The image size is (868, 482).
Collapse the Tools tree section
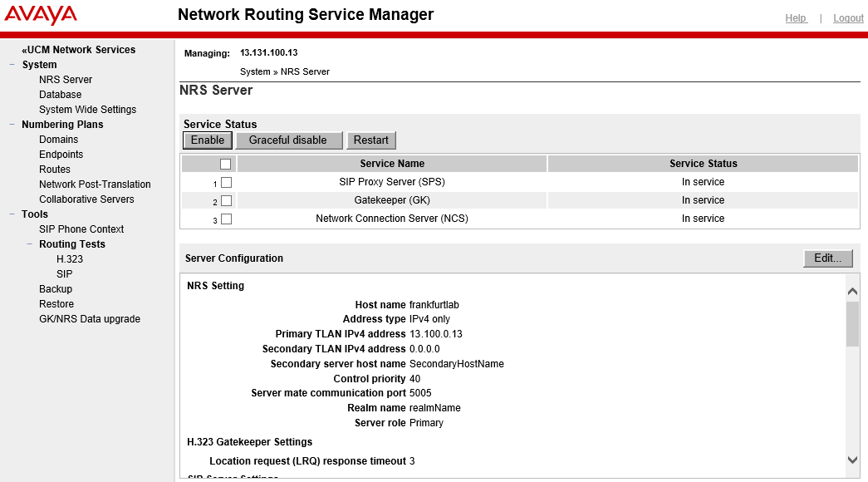[12, 214]
